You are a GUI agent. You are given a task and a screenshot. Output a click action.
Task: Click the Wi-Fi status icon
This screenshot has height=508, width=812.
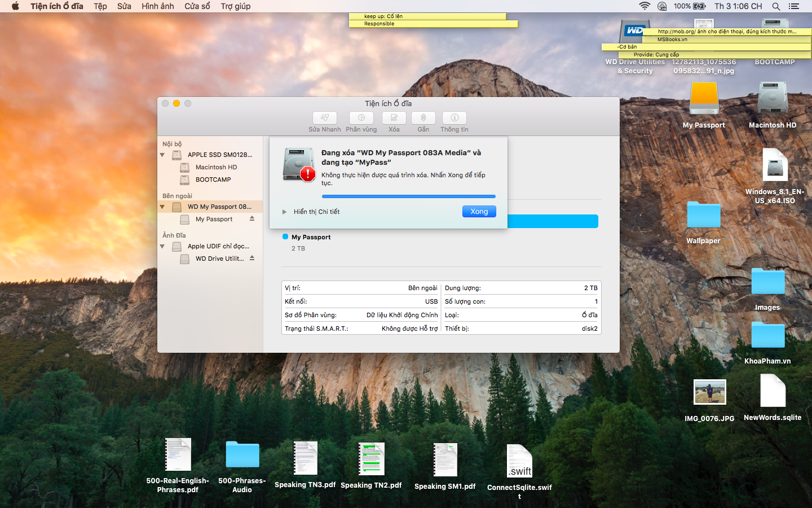click(x=645, y=6)
